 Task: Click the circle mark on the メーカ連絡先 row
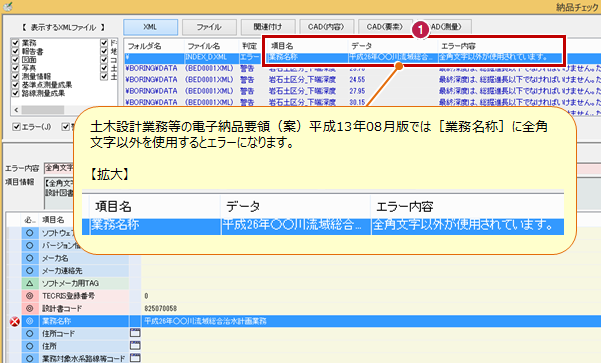tap(30, 271)
